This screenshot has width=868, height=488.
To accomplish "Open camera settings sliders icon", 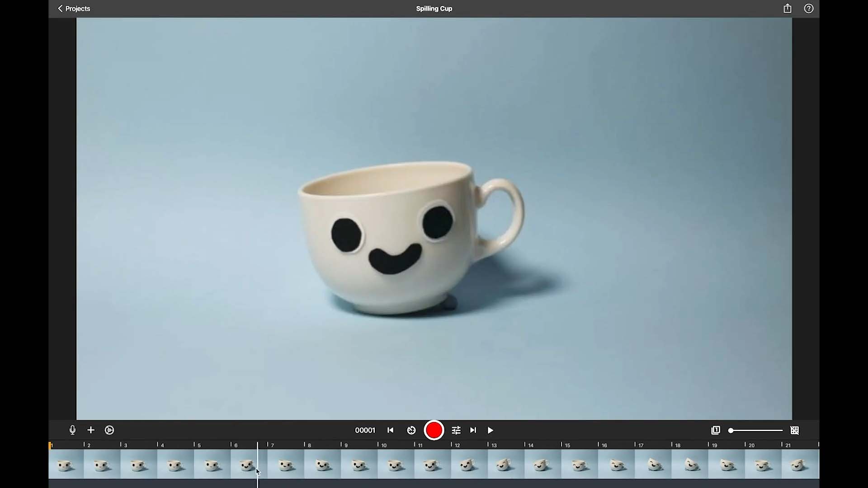I will pos(456,430).
